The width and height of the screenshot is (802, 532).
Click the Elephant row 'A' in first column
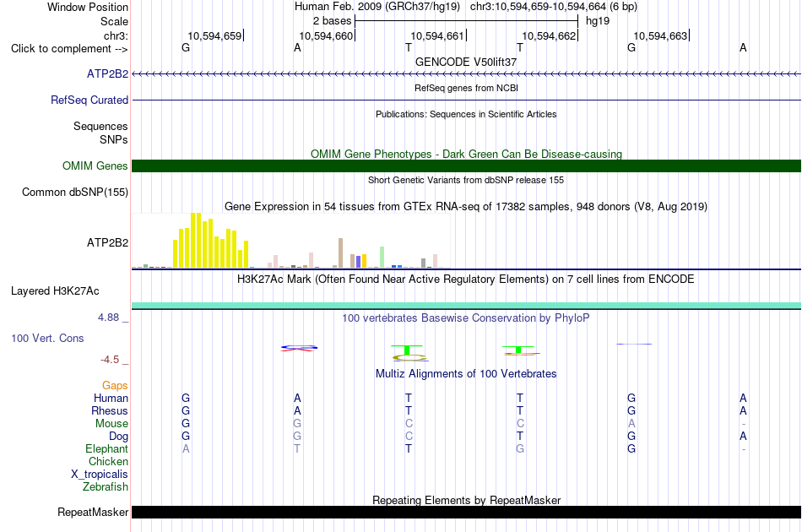click(186, 448)
